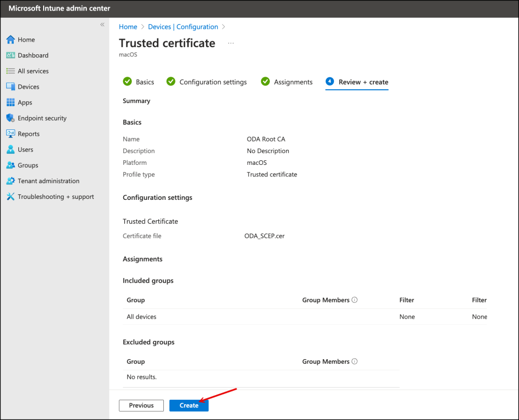Follow the Devices | Configuration breadcrumb link
The height and width of the screenshot is (420, 519).
point(183,27)
